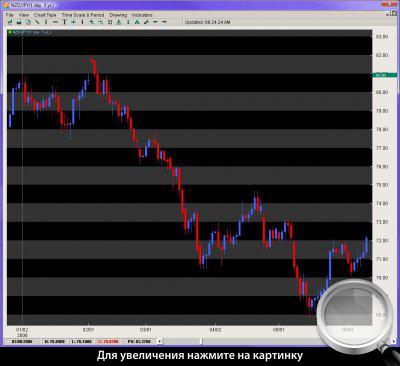Image resolution: width=400 pixels, height=366 pixels.
Task: Click the printer icon in the toolbar
Action: point(19,22)
